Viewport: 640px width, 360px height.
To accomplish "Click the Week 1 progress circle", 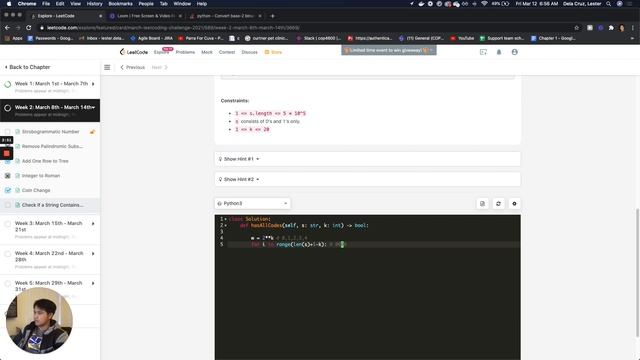I will pos(7,85).
